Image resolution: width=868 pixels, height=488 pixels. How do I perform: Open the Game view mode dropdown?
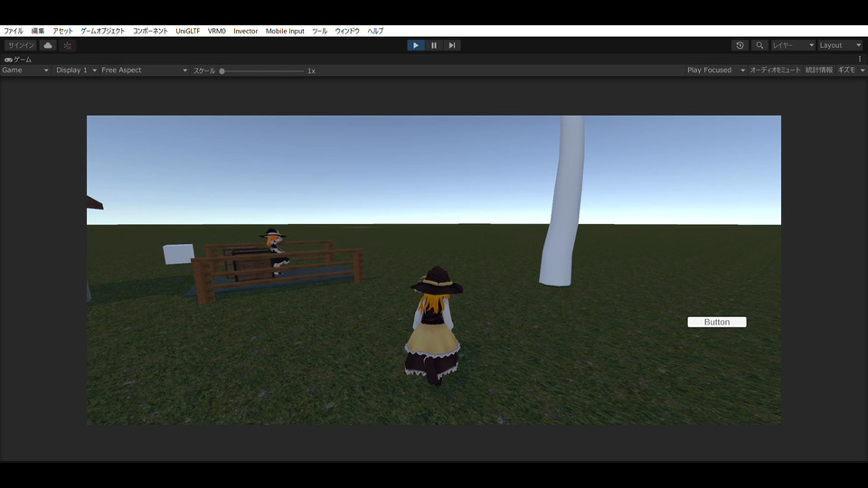tap(25, 70)
